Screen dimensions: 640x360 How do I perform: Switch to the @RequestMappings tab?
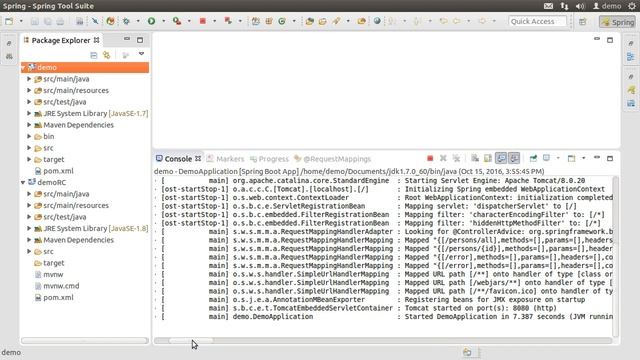[x=333, y=159]
